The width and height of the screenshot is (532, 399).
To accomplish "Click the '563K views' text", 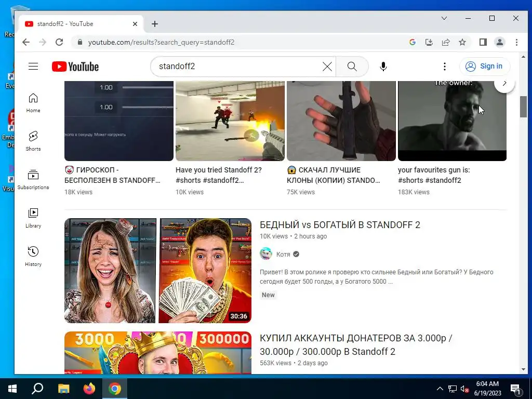I will 275,363.
